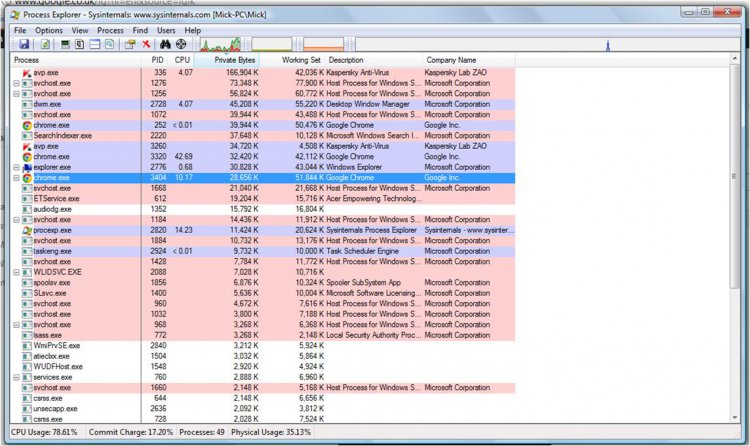Click Physical Usage 35.13% status entry

pyautogui.click(x=271, y=432)
